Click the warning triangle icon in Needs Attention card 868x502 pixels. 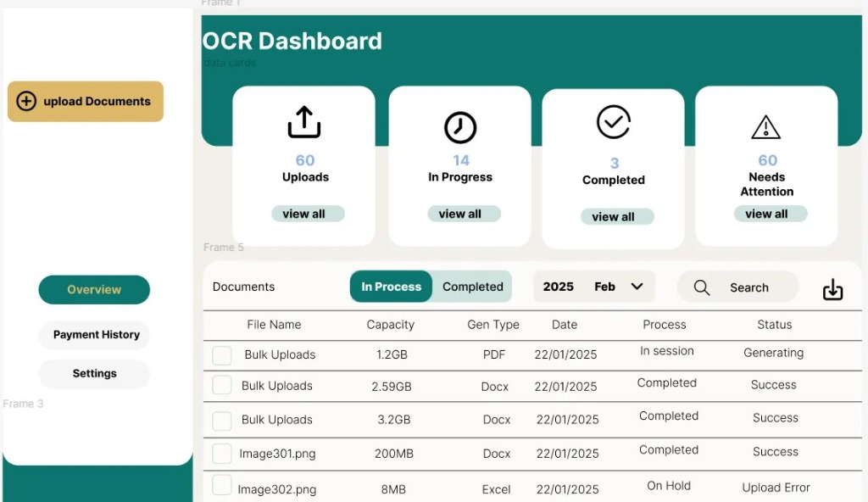pos(766,127)
